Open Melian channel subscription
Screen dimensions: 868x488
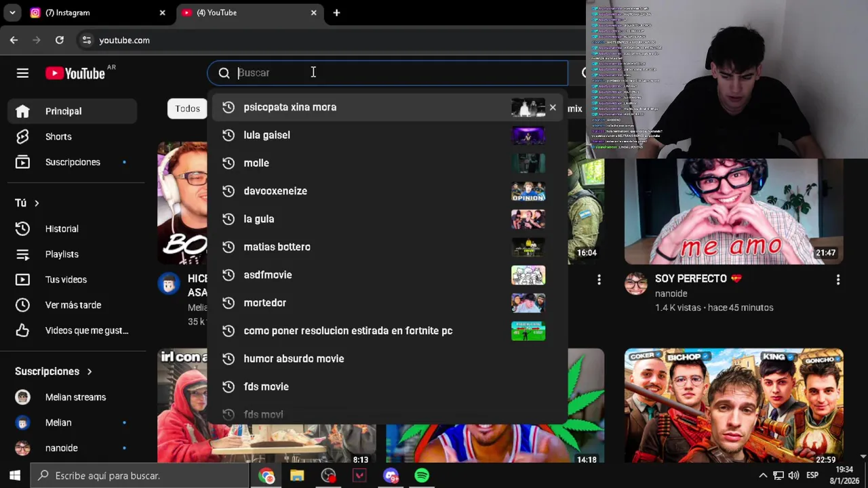click(73, 422)
